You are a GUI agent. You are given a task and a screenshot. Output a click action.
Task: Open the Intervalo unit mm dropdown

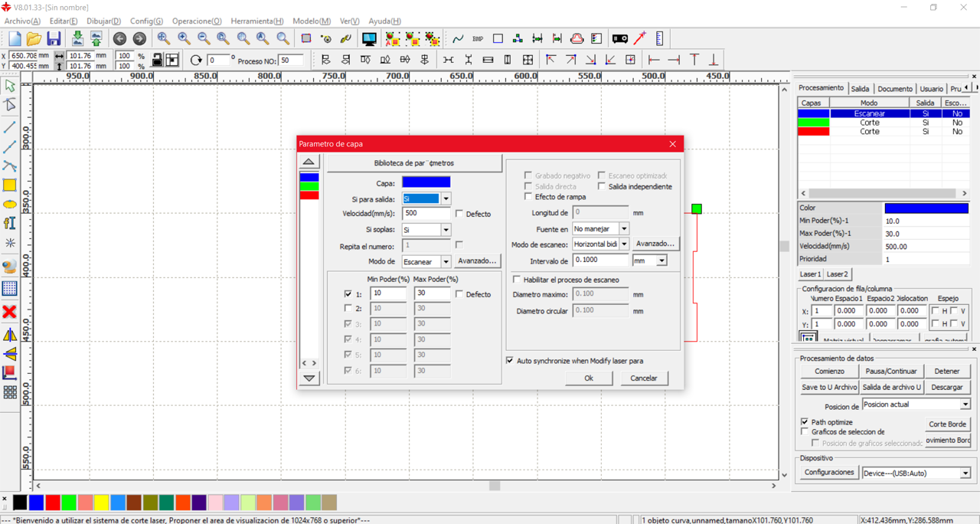tap(661, 260)
